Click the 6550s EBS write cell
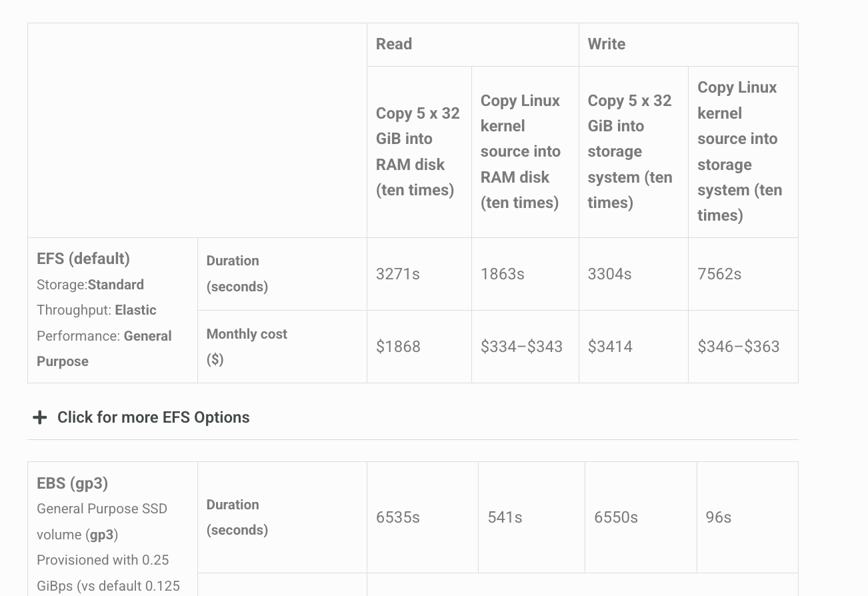868x596 pixels. (x=641, y=517)
